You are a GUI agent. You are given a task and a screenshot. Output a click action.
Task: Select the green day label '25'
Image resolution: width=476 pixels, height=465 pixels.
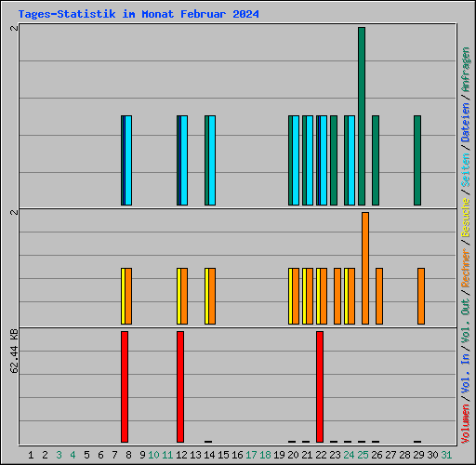pos(363,455)
